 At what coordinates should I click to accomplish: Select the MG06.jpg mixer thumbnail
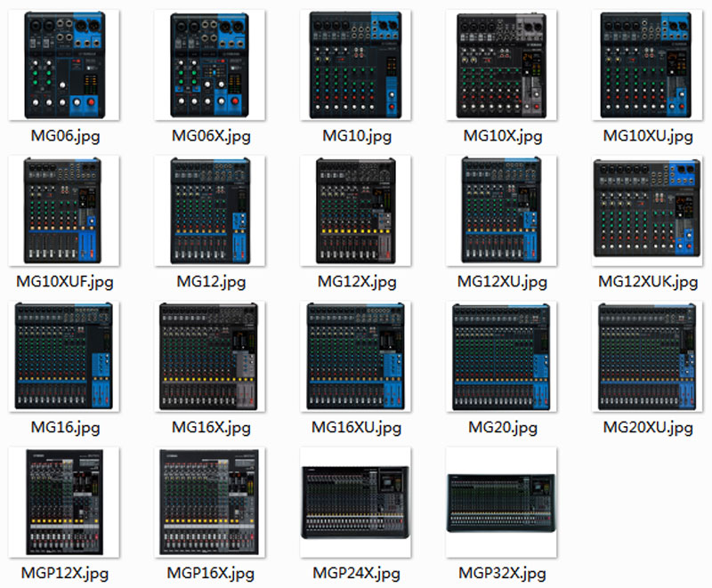pos(64,65)
